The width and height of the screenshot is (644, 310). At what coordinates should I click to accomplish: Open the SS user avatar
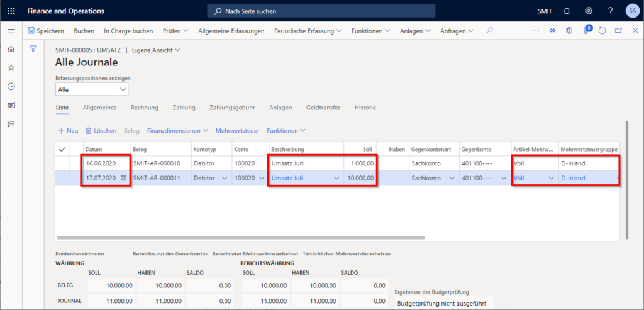[x=632, y=11]
